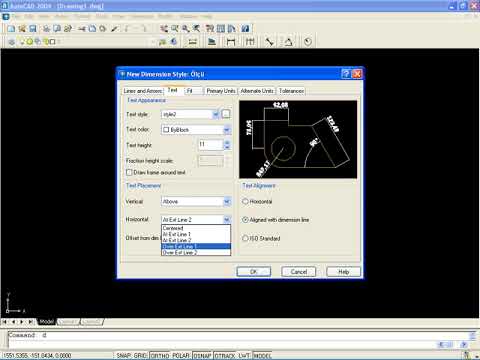Click the ellipsis button beside Text style
480x360 pixels.
point(226,114)
